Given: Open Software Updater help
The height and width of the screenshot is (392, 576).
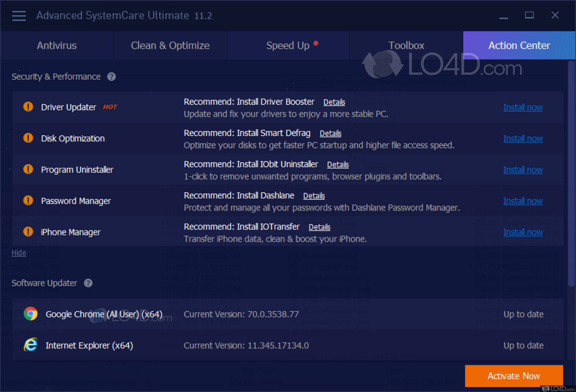Looking at the screenshot, I should [x=88, y=283].
